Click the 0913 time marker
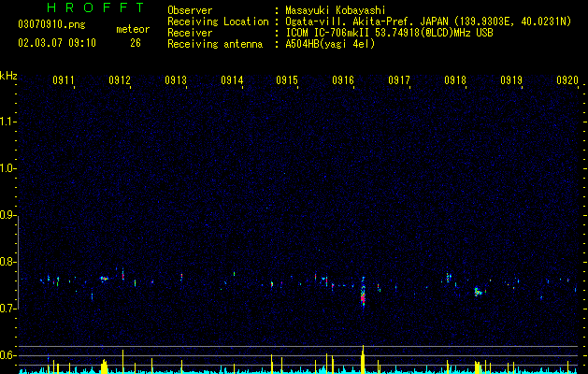 (176, 80)
